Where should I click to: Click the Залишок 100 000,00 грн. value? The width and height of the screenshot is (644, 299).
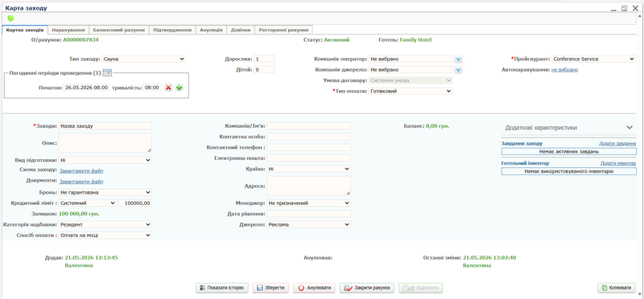(x=79, y=214)
